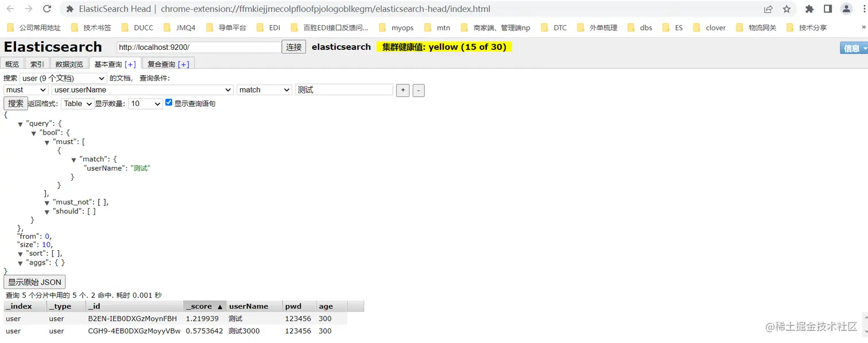Switch to the 数据浏览 tab
868x343 pixels.
(69, 64)
